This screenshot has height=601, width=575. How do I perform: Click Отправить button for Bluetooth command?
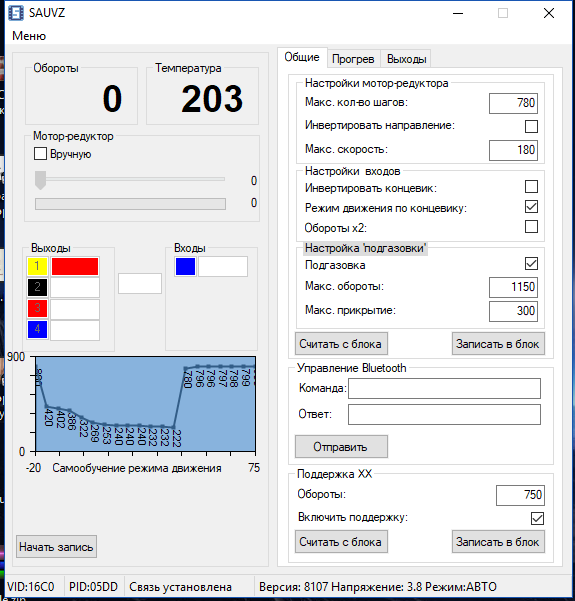[341, 447]
